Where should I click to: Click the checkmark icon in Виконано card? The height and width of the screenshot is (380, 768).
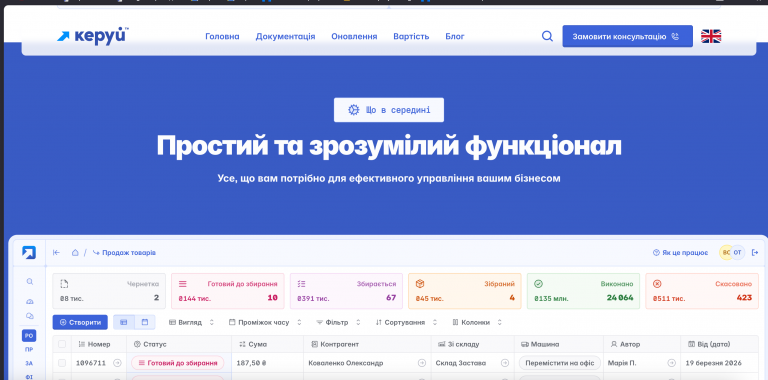(x=538, y=284)
